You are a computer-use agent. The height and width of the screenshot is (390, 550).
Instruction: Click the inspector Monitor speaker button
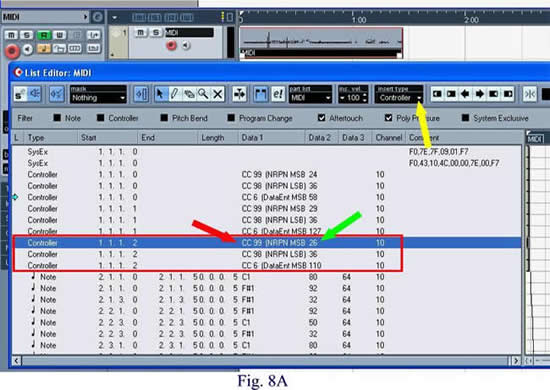click(27, 49)
